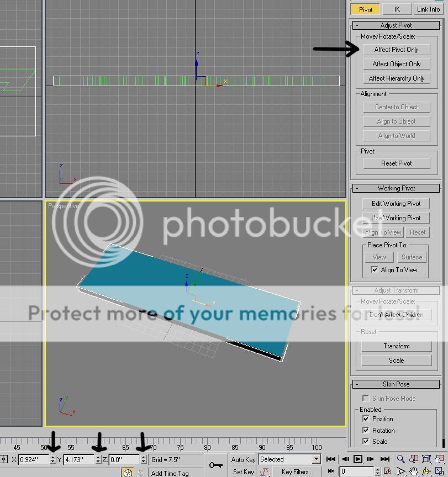Toggle Key Mode next to frame field
Viewport: 448px width, 477px height.
pyautogui.click(x=331, y=471)
